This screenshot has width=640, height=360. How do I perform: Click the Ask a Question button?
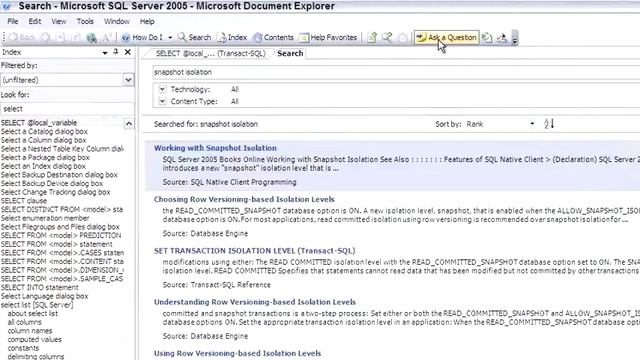(447, 38)
